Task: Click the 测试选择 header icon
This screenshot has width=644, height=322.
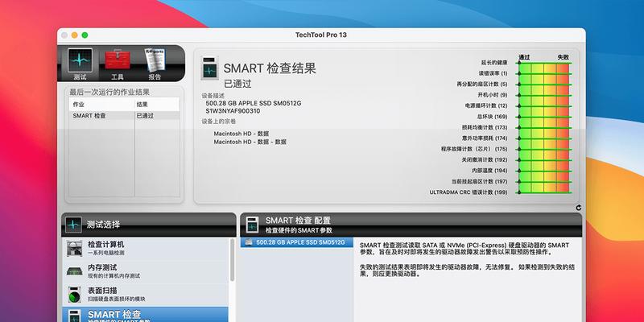Action: (x=73, y=225)
